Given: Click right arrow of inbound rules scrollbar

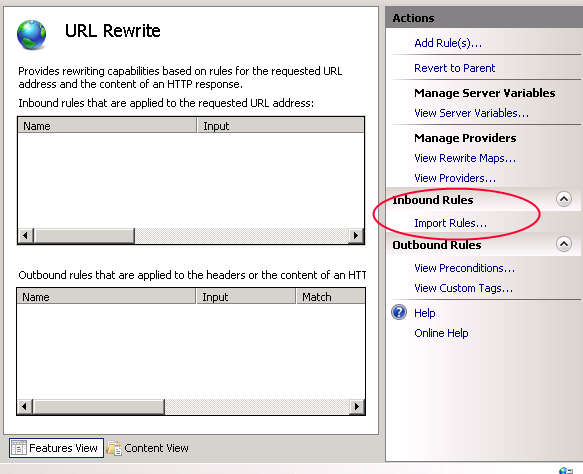Looking at the screenshot, I should (x=356, y=235).
